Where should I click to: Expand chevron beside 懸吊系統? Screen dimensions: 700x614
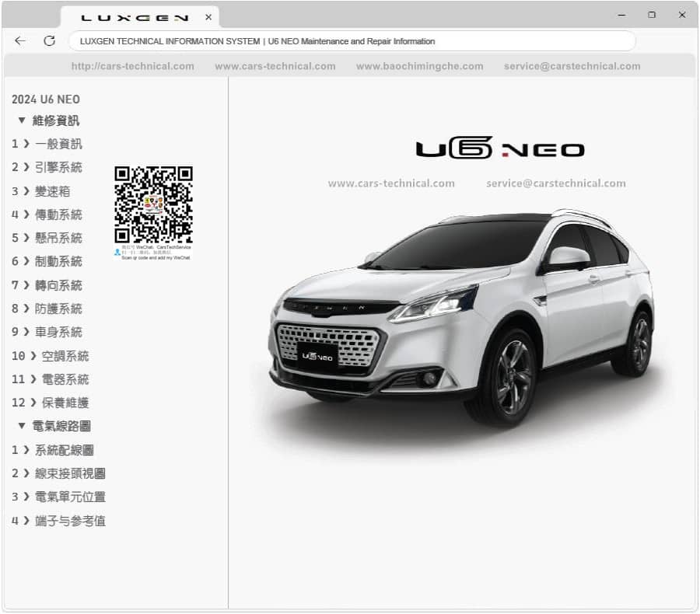26,238
